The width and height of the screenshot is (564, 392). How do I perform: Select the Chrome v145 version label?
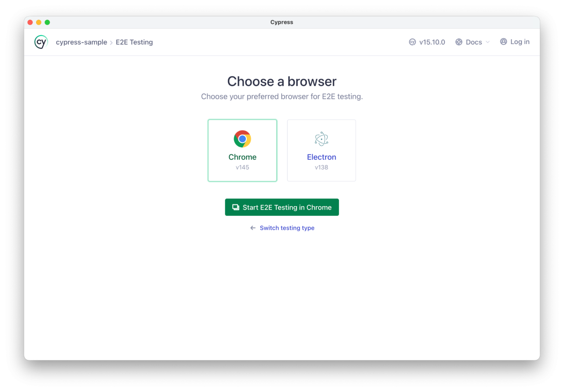(242, 167)
